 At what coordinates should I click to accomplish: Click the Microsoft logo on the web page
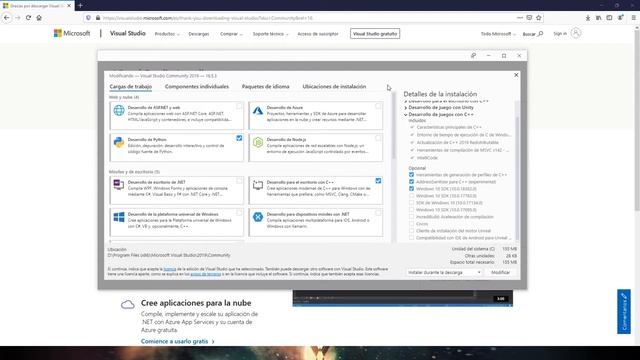(x=72, y=33)
